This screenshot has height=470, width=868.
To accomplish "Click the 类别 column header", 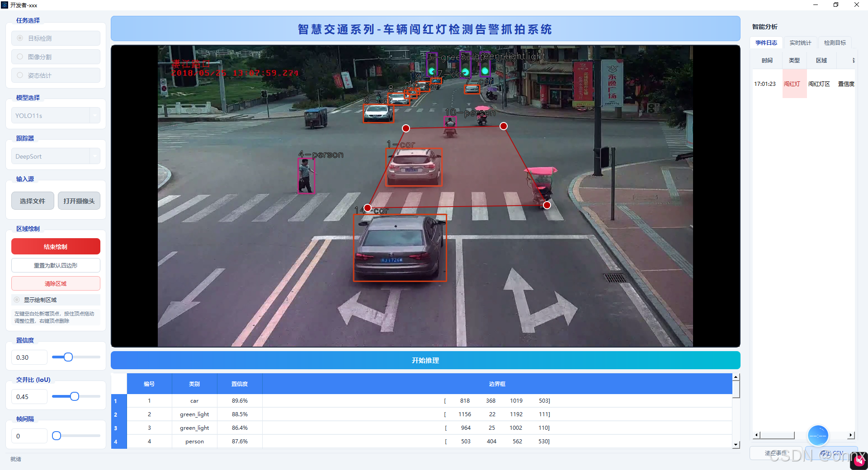I will 194,384.
